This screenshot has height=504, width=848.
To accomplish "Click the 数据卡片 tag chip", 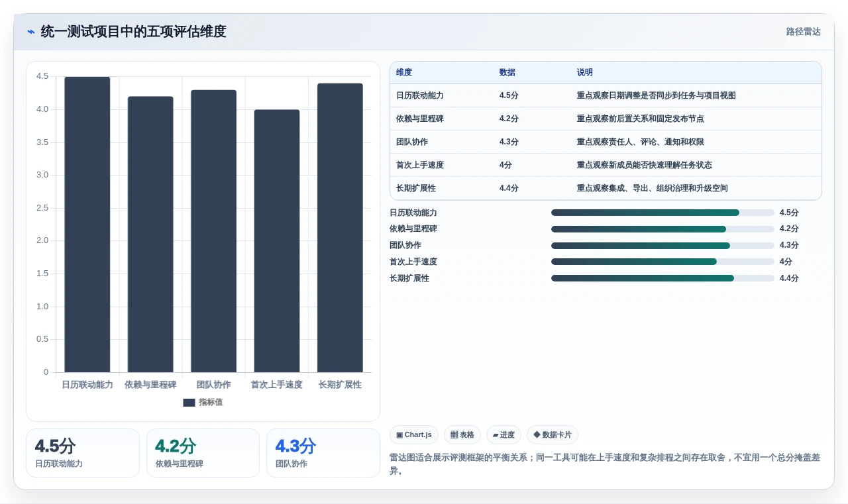I will point(553,435).
